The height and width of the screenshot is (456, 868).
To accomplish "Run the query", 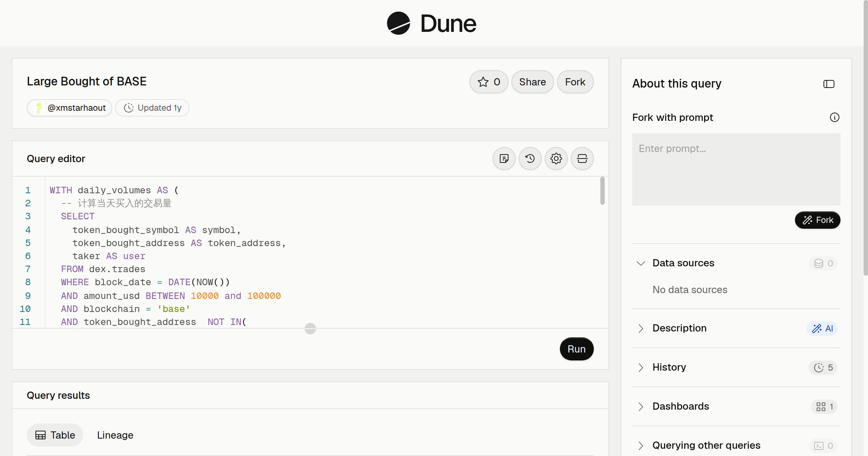I will tap(576, 349).
